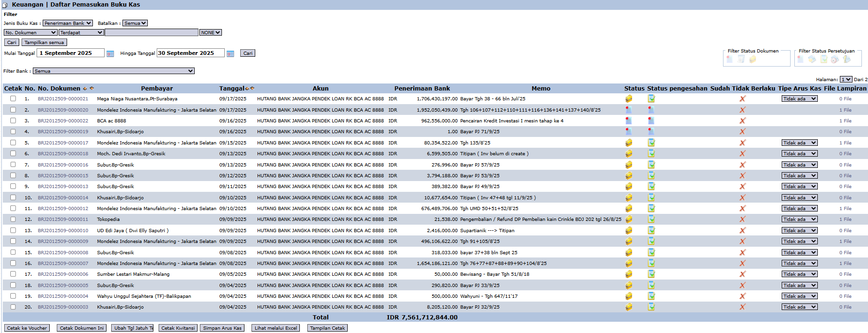Sort No. Dokumen descending arrow icon
The height and width of the screenshot is (333, 868).
[x=91, y=88]
